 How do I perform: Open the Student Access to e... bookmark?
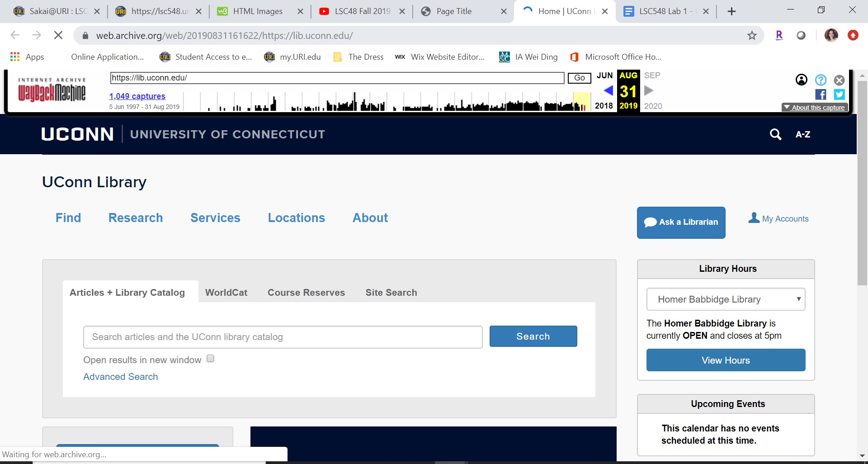click(206, 57)
